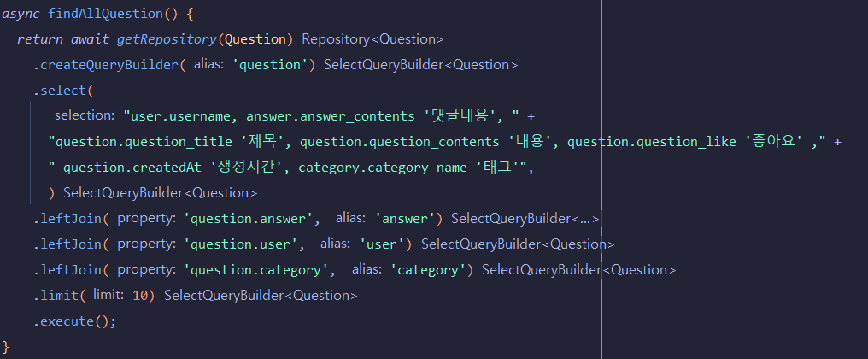Click the async keyword
This screenshot has width=868, height=359.
pos(23,15)
